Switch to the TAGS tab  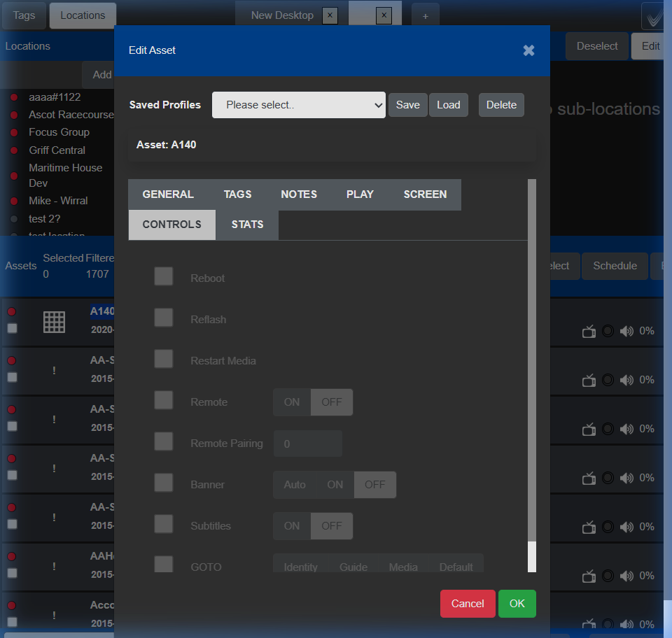click(237, 194)
